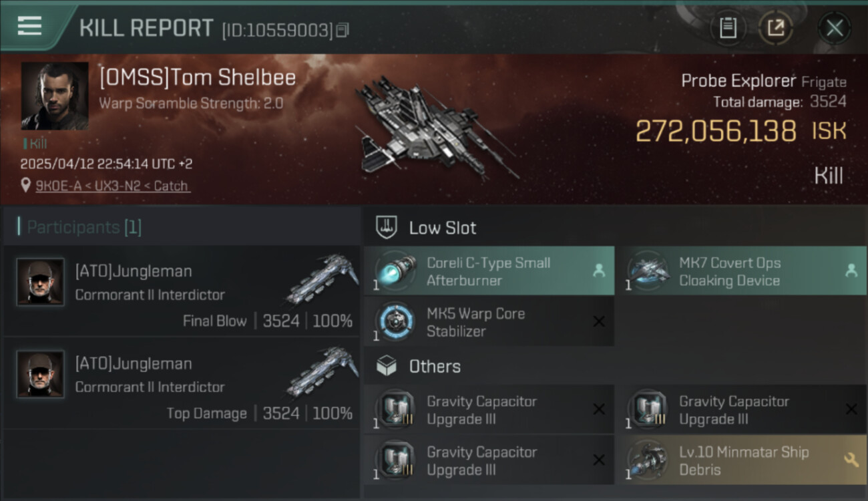Open Jungleman's Top Damage participant entry
Screen dimensions: 868x501
[x=182, y=383]
